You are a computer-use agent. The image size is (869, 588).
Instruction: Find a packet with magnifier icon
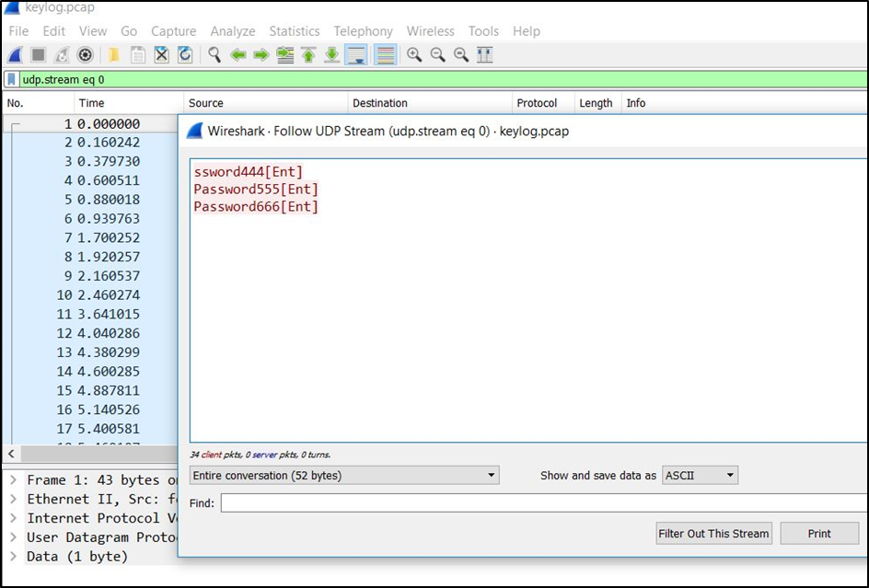(x=214, y=55)
